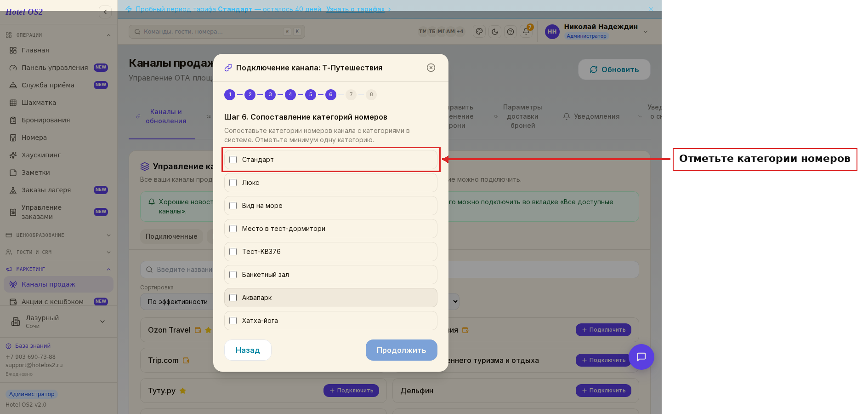This screenshot has height=414, width=868.
Task: Click the Заметки note icon
Action: click(x=13, y=172)
